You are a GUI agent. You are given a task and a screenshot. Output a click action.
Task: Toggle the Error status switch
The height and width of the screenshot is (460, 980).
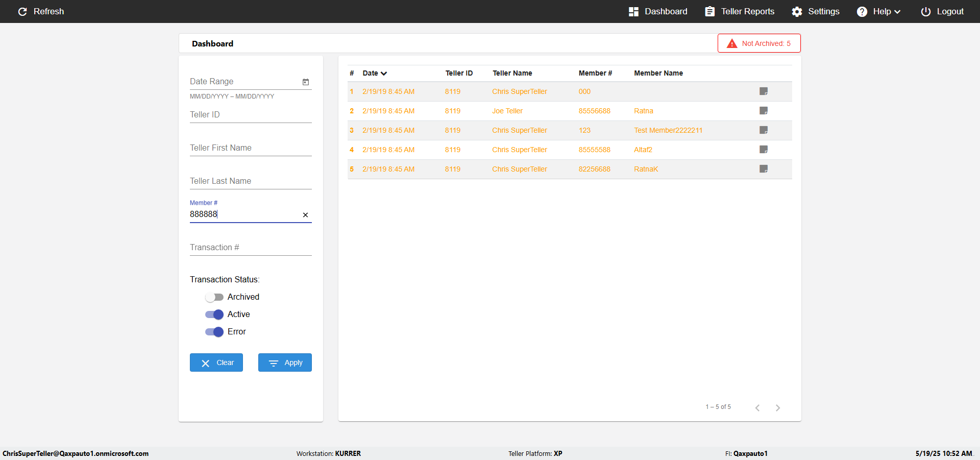coord(214,332)
